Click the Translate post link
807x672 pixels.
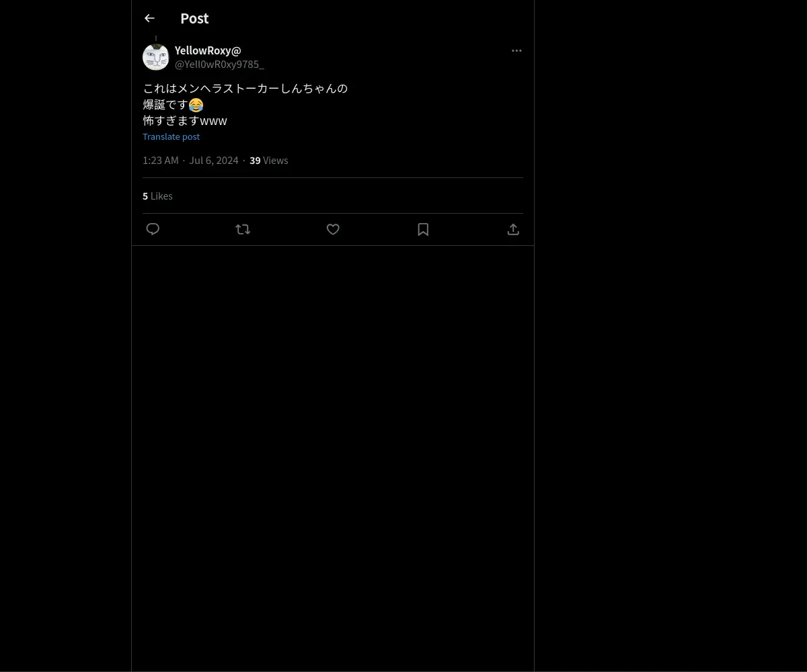point(171,136)
